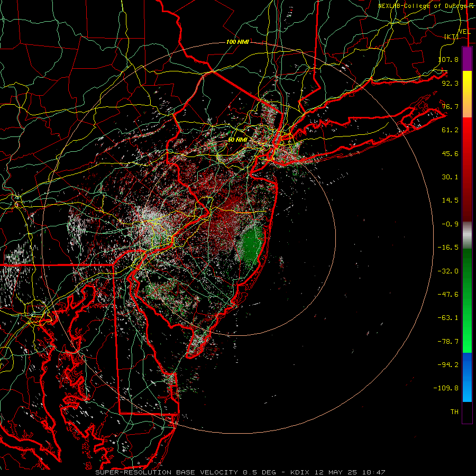
Task: Click the KT units label
Action: tap(452, 36)
